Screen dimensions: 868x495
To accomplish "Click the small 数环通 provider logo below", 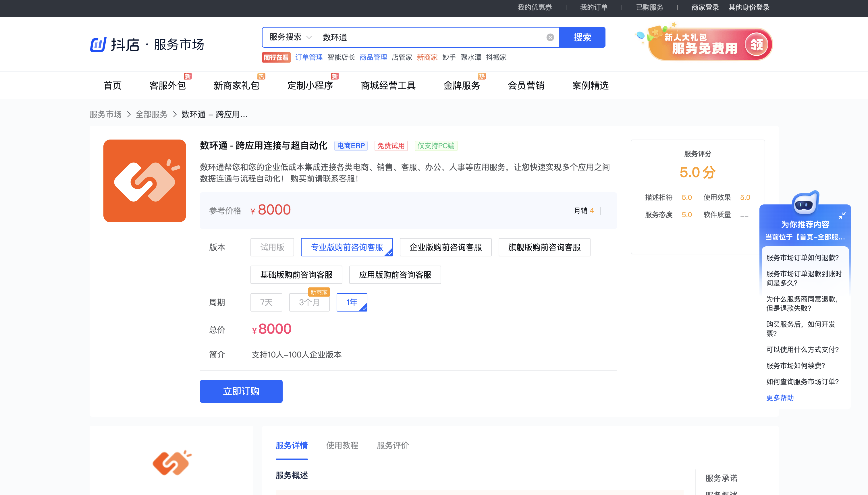I will (172, 463).
